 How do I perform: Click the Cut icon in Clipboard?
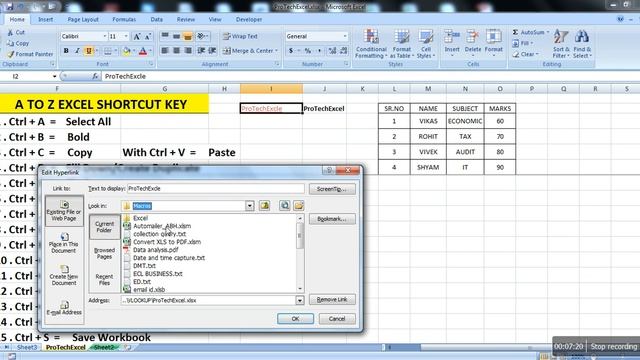coord(16,32)
